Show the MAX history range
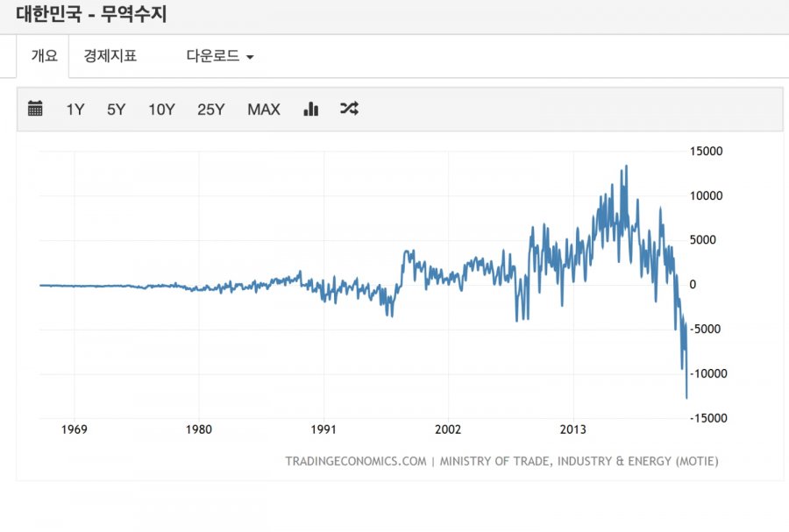Viewport: 789px width, 532px height. pyautogui.click(x=264, y=110)
